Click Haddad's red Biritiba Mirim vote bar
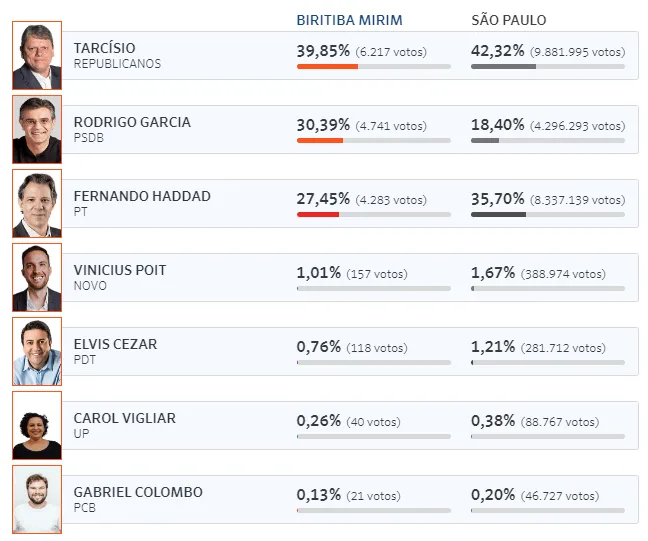This screenshot has width=648, height=541. [x=318, y=215]
